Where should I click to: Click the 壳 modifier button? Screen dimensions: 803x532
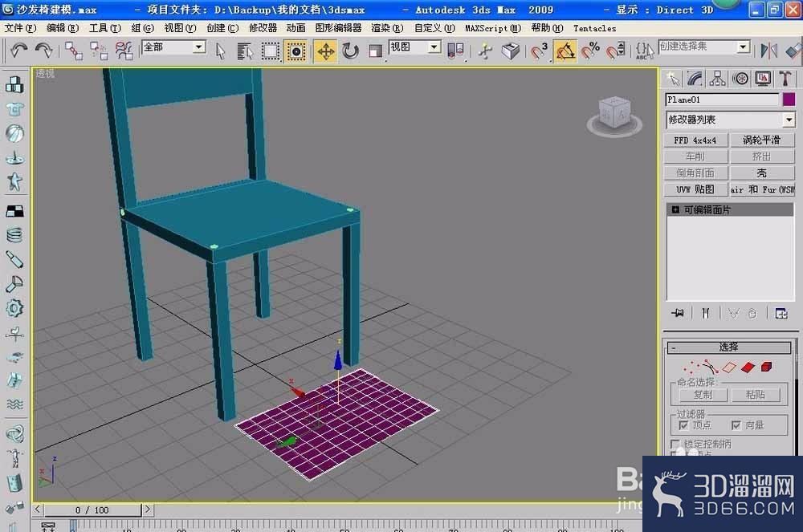[x=762, y=173]
